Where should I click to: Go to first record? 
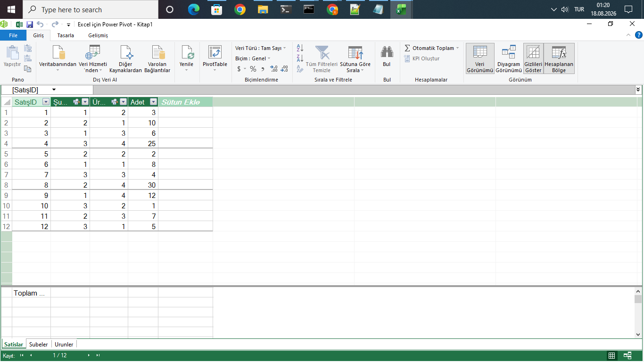tap(22, 355)
